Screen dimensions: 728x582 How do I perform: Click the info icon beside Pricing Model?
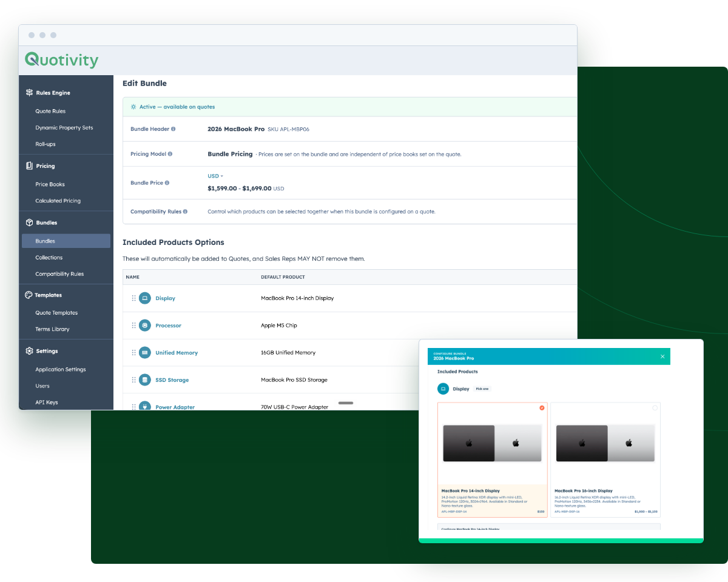point(170,154)
